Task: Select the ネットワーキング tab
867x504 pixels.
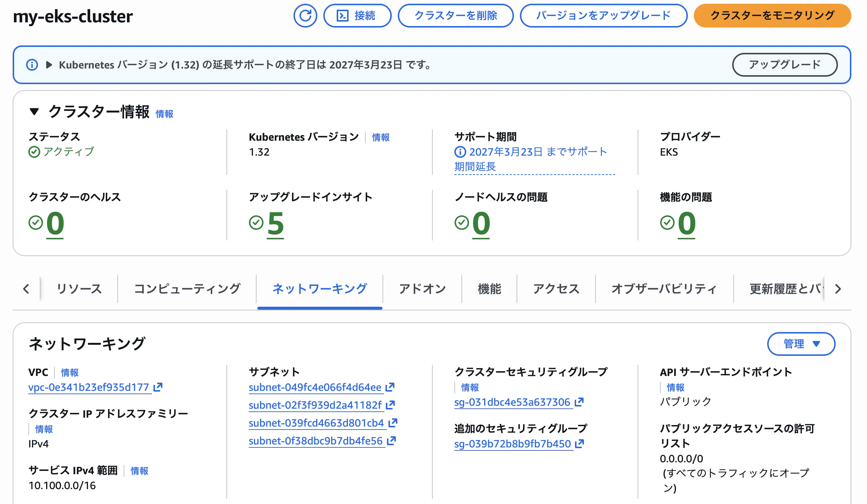Action: click(320, 289)
